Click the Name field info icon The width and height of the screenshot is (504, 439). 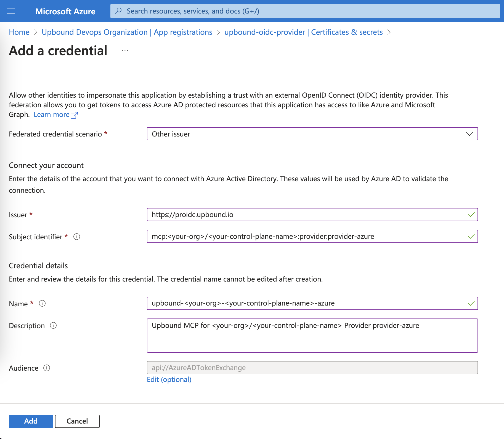42,304
